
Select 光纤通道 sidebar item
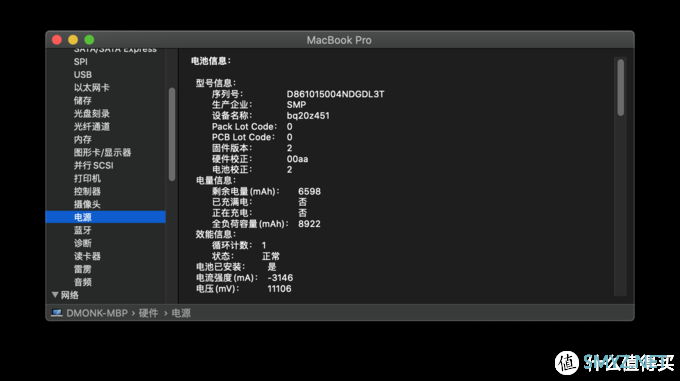[92, 127]
